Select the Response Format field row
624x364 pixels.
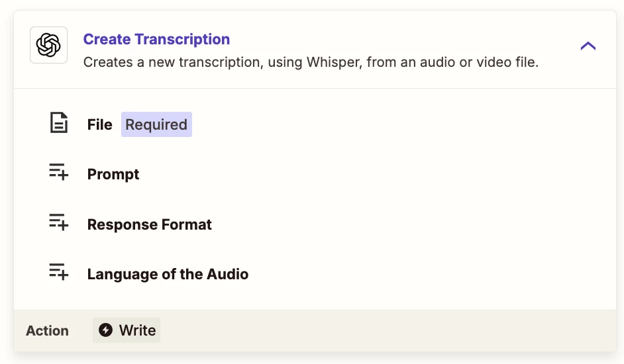coord(315,224)
